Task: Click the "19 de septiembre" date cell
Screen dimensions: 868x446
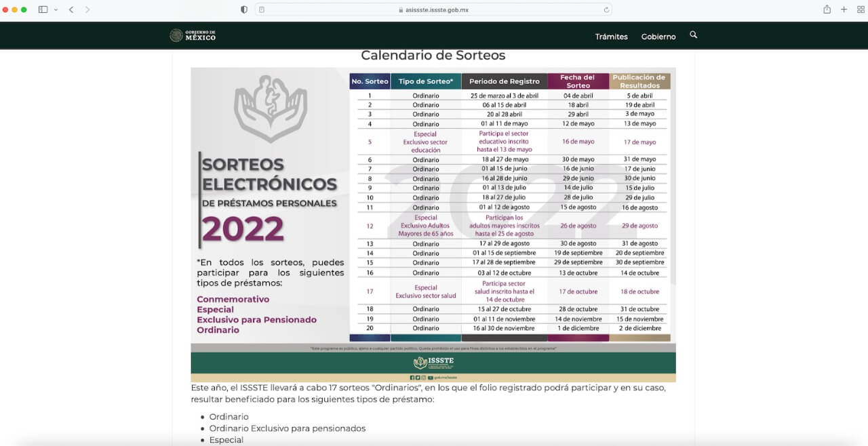Action: click(578, 253)
